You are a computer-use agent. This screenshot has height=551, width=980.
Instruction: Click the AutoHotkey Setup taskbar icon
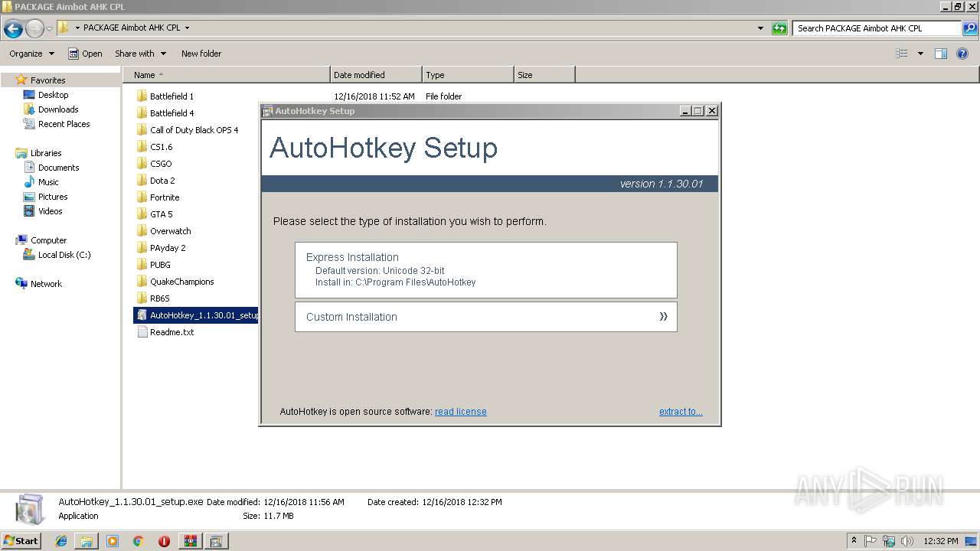click(x=216, y=541)
